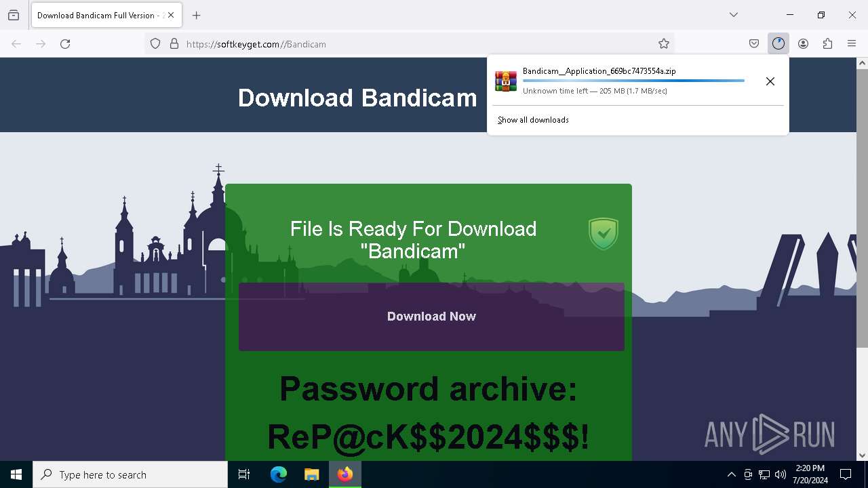868x488 pixels.
Task: Open the Windows Start menu
Action: click(16, 474)
